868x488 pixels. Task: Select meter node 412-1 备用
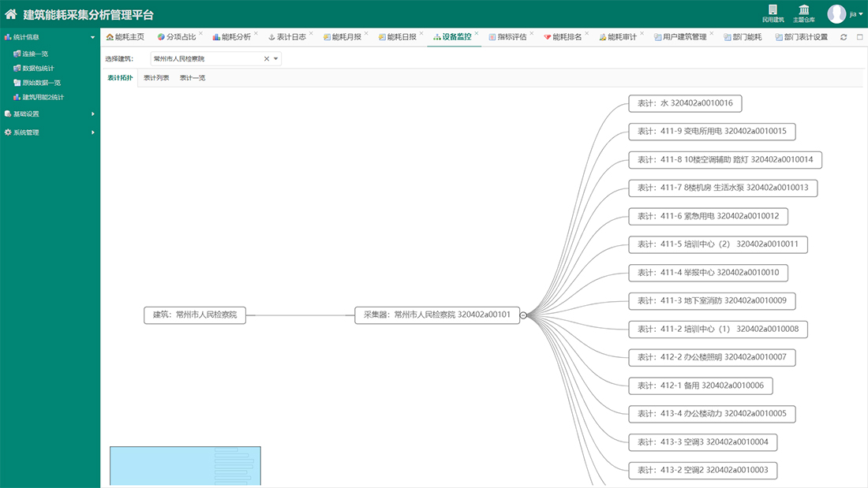[700, 385]
